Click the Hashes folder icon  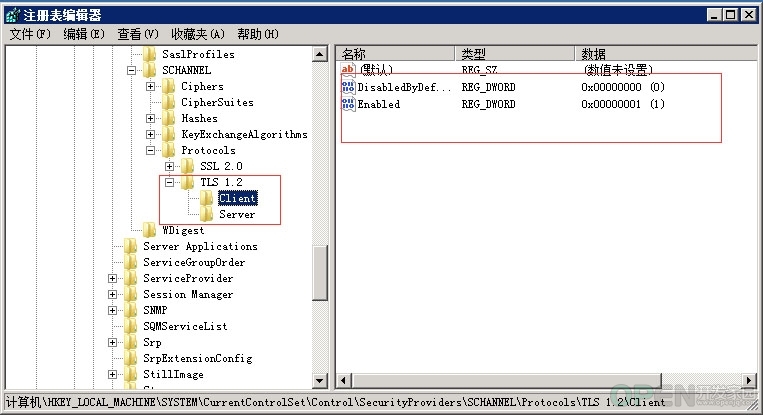[169, 118]
